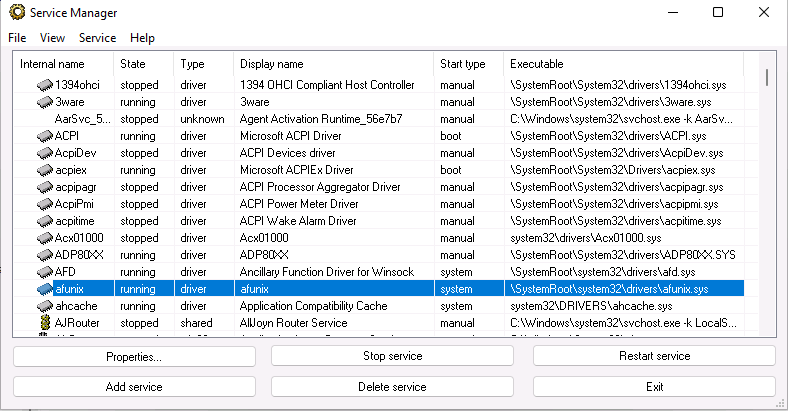Click the AcpiDev driver icon
The width and height of the screenshot is (788, 411).
tap(44, 153)
